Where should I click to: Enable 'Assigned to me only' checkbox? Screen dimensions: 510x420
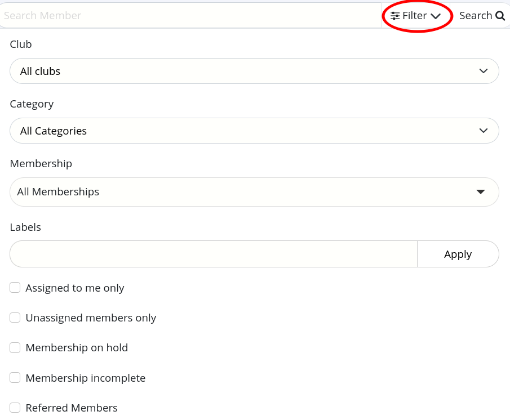click(15, 288)
